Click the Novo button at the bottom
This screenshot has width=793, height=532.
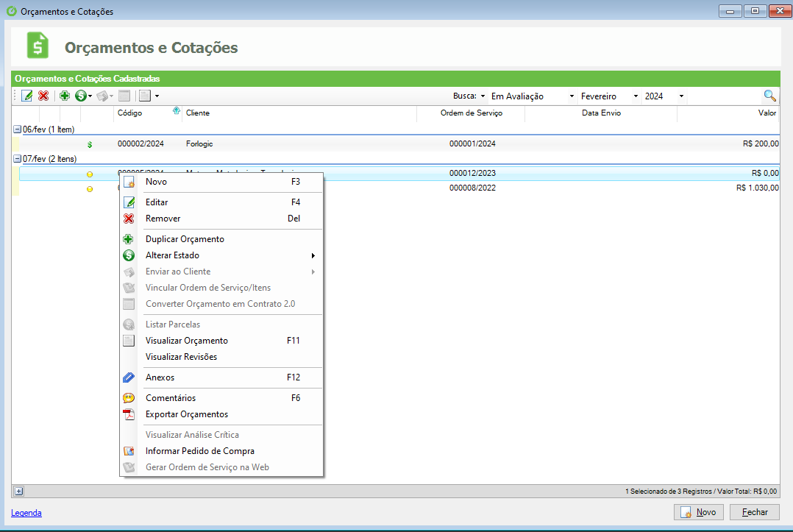tap(698, 512)
